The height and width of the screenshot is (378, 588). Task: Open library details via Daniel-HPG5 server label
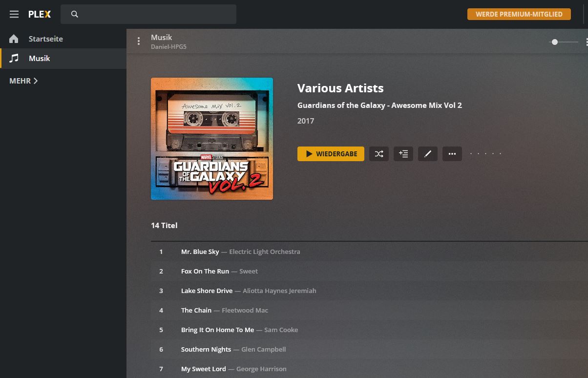tap(168, 46)
